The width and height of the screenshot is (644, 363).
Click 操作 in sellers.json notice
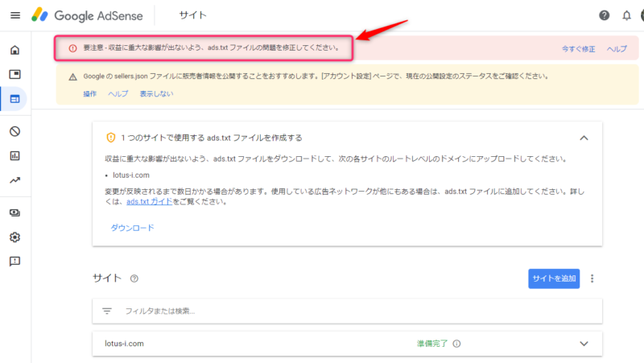(89, 93)
